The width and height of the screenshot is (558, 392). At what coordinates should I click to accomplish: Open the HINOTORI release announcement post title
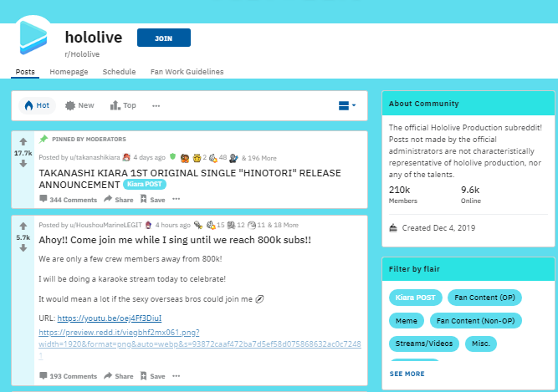[x=190, y=179]
